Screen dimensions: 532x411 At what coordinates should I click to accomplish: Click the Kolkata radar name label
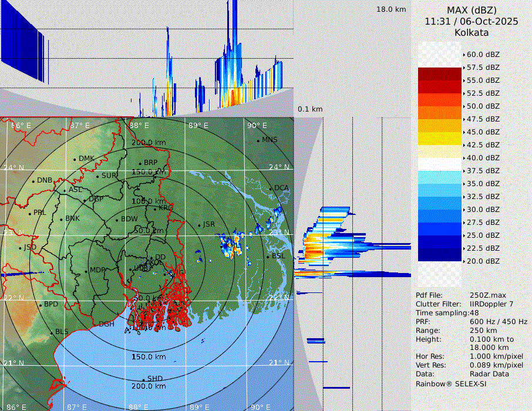[471, 32]
